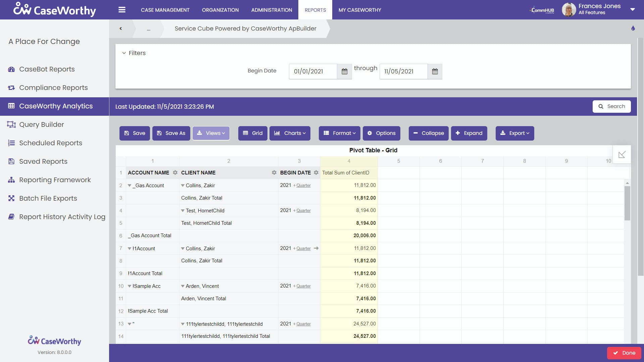Image resolution: width=644 pixels, height=362 pixels.
Task: Collapse all pivot rows
Action: [429, 133]
